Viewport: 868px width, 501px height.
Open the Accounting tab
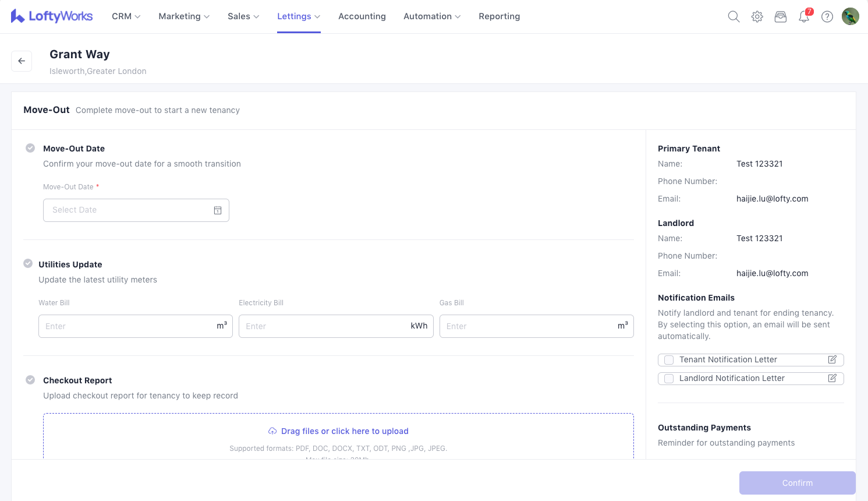(x=362, y=16)
